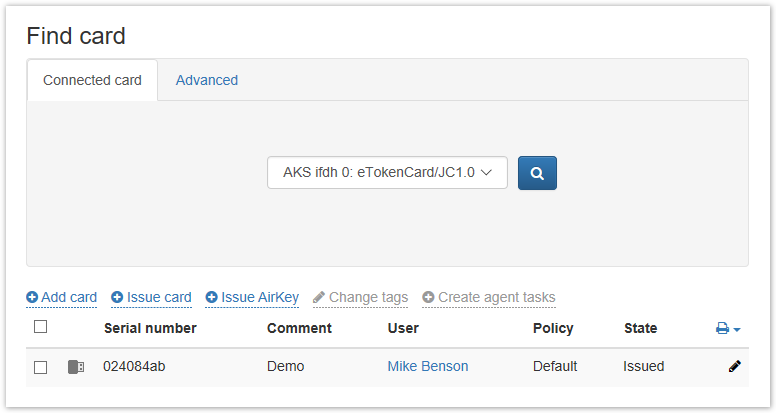This screenshot has width=776, height=413.
Task: Click the plus icon of Add card
Action: 32,298
